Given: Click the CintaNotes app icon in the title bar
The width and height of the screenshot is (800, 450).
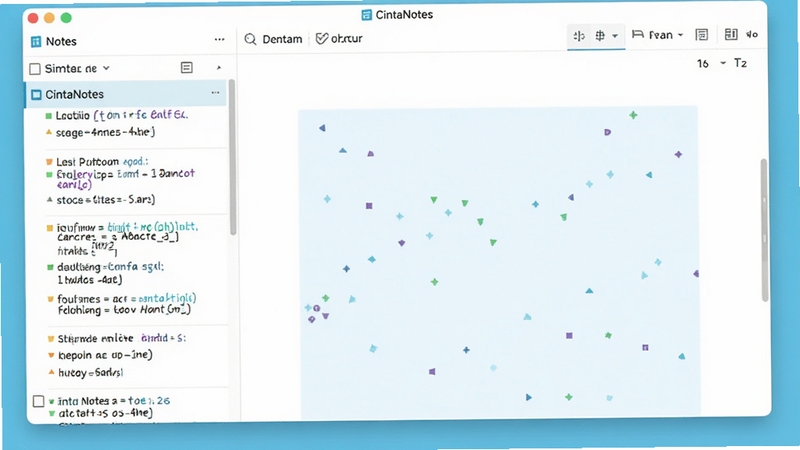Looking at the screenshot, I should coord(366,15).
